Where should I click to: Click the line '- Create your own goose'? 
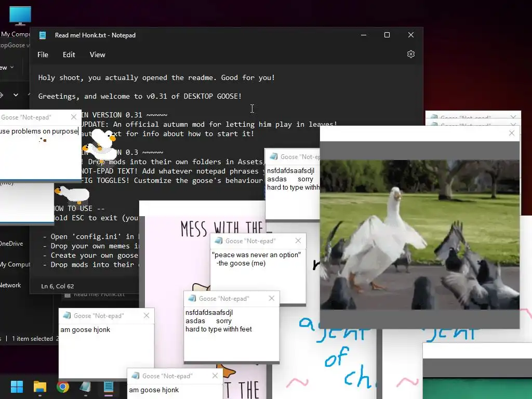click(90, 255)
